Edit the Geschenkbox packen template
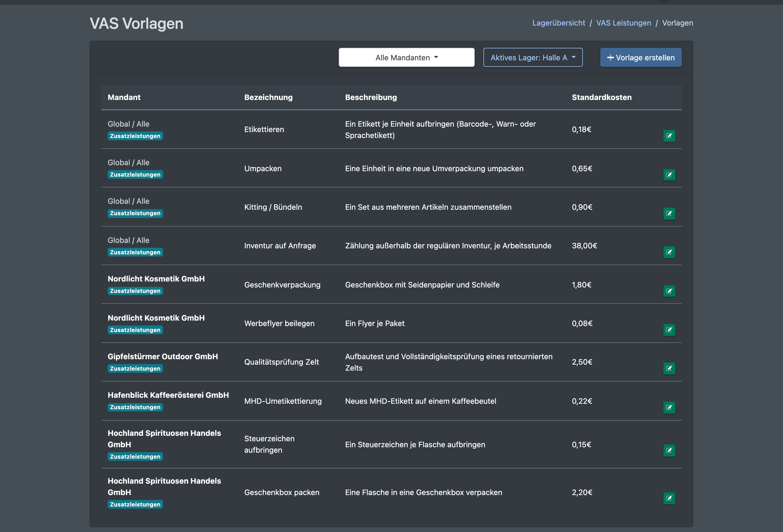This screenshot has height=532, width=783. point(669,498)
